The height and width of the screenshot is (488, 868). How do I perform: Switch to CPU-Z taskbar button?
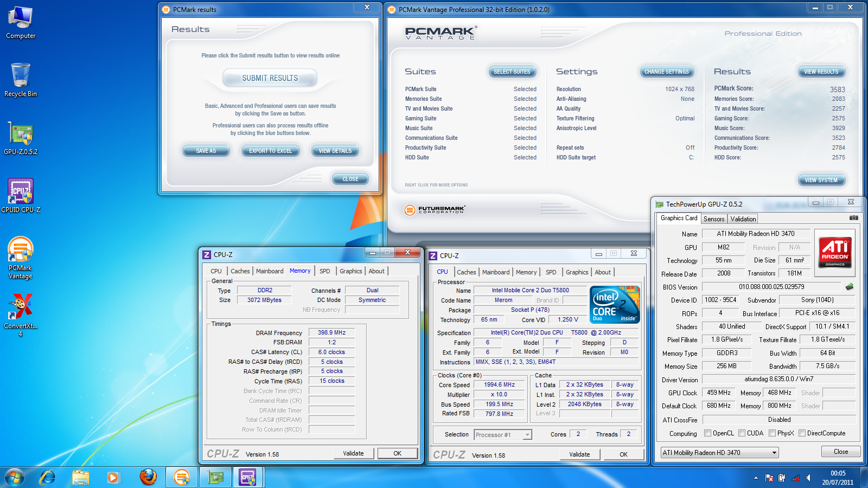pos(248,477)
